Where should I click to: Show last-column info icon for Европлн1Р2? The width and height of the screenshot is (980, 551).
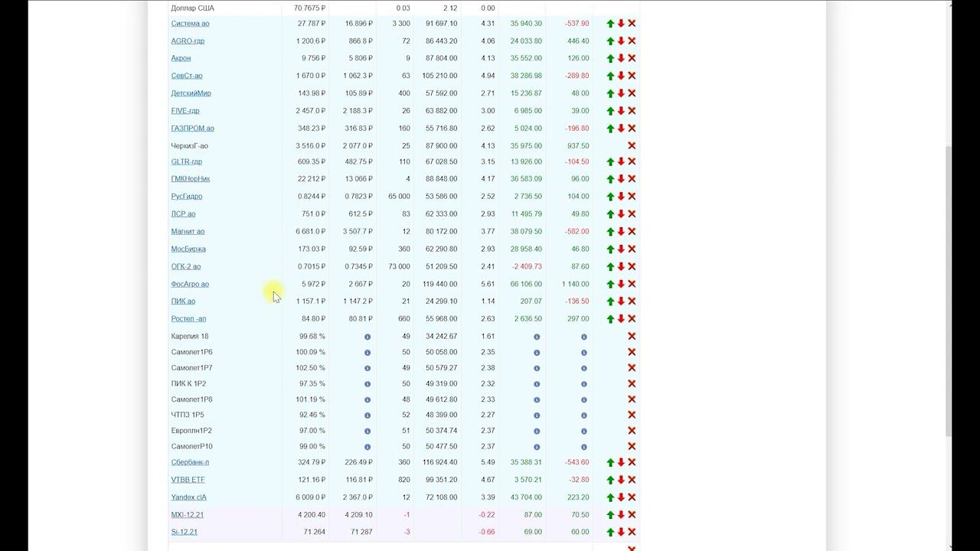pos(583,431)
